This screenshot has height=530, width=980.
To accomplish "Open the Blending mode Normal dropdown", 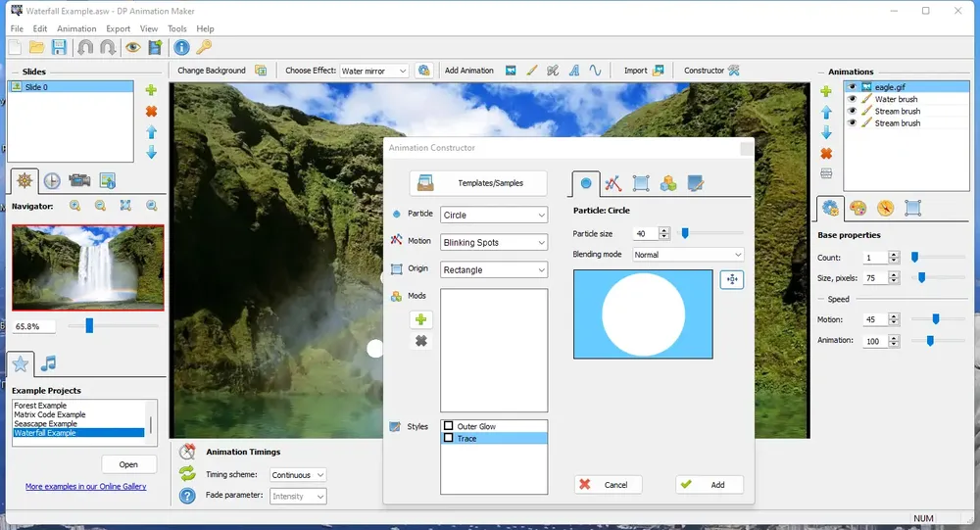I will (x=688, y=255).
